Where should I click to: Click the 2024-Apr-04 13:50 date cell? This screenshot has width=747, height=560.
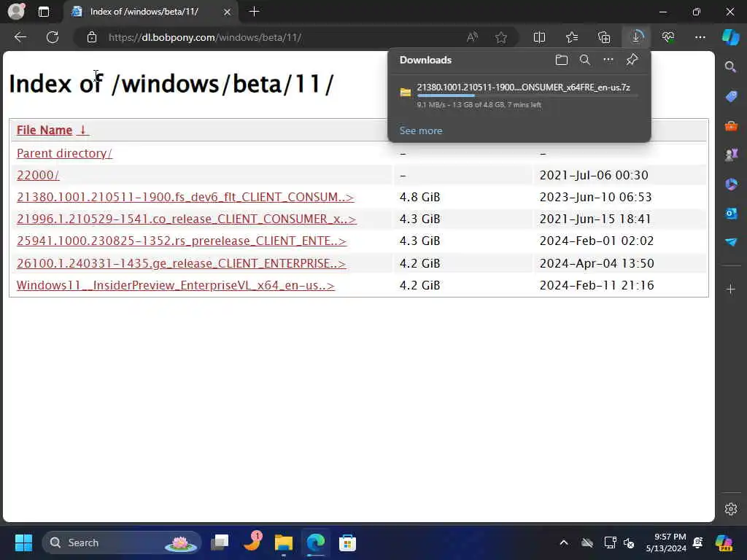(x=597, y=263)
